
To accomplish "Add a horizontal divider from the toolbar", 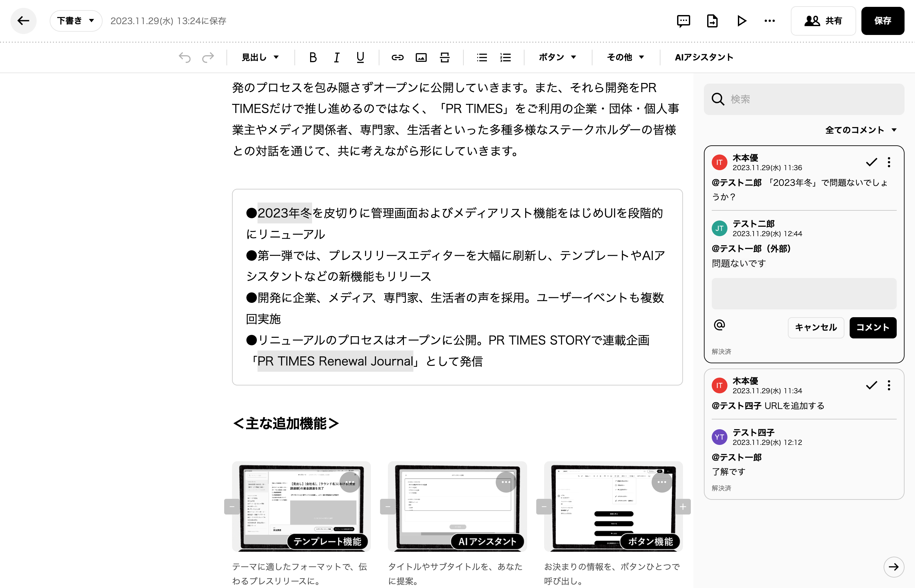I will [x=444, y=57].
